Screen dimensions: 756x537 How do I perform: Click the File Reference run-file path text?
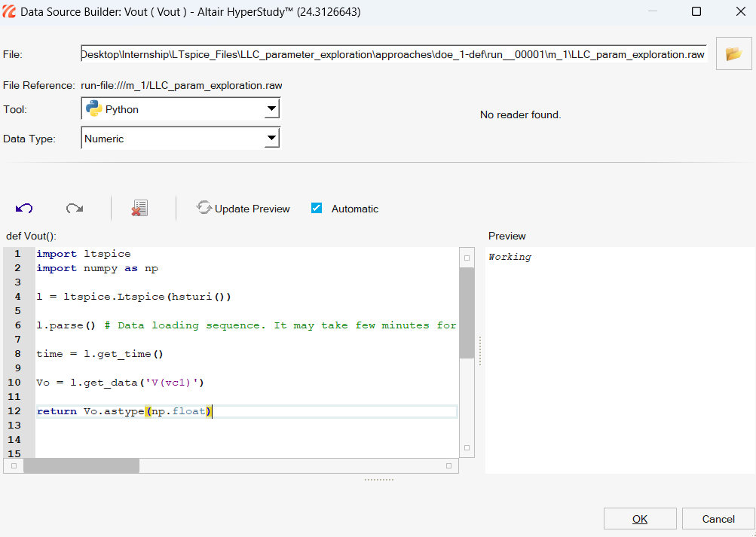pos(182,86)
